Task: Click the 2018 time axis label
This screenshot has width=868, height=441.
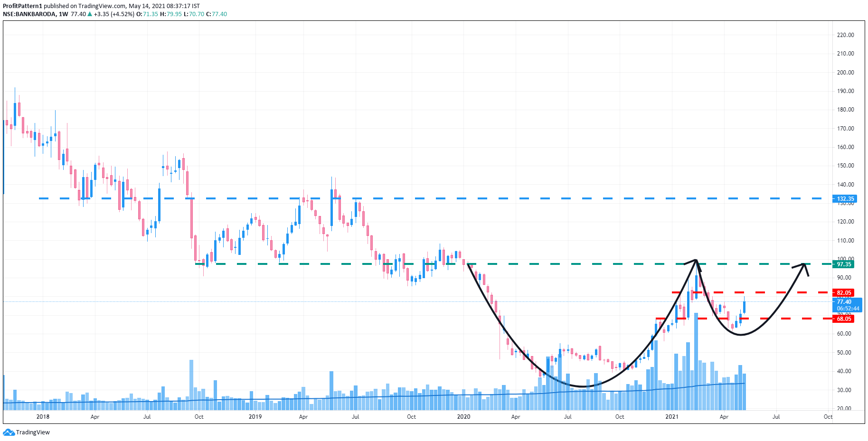Action: (x=43, y=417)
